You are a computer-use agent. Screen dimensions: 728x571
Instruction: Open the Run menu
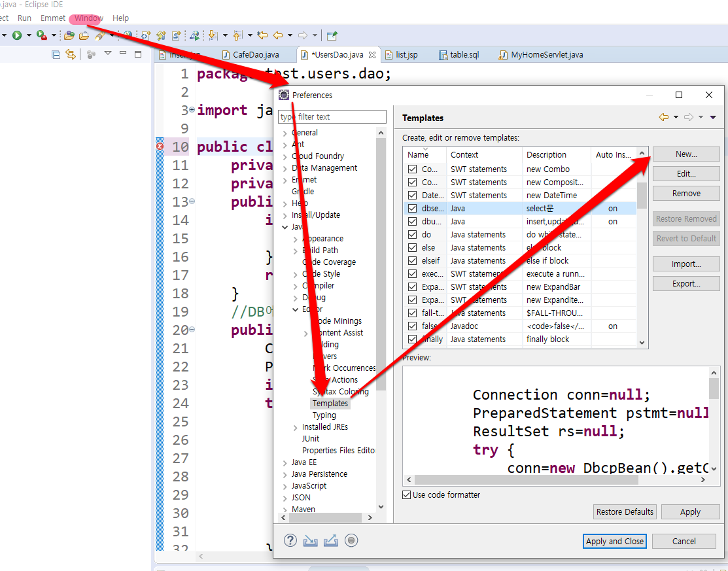[24, 18]
